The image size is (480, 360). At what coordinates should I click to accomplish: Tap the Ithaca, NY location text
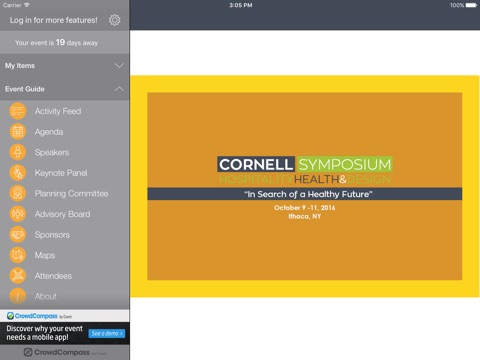tap(305, 216)
